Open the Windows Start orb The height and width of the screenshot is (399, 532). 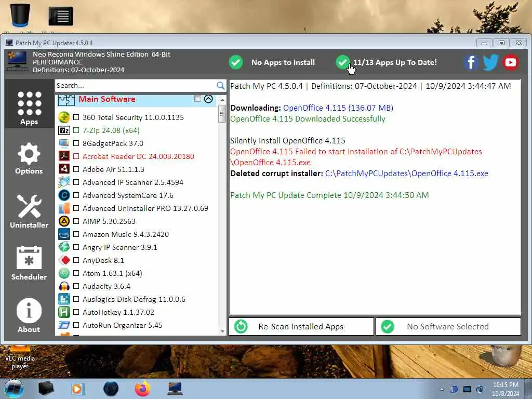point(14,389)
